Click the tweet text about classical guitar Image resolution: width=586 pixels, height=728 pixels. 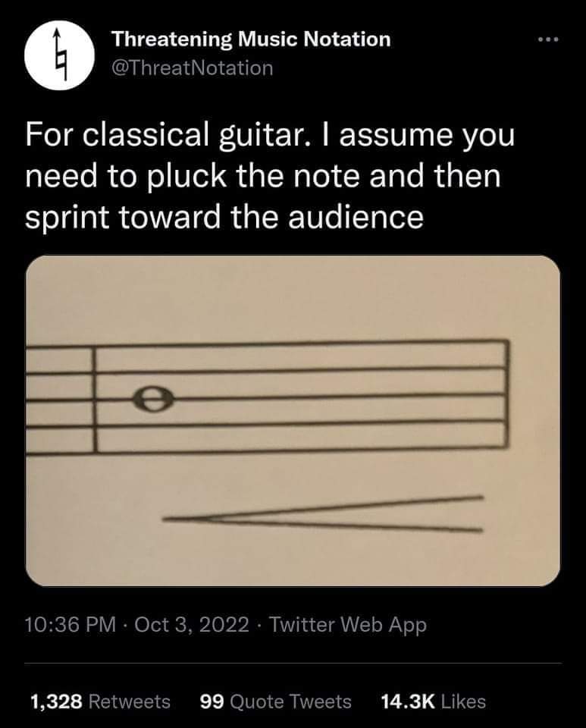pyautogui.click(x=270, y=175)
